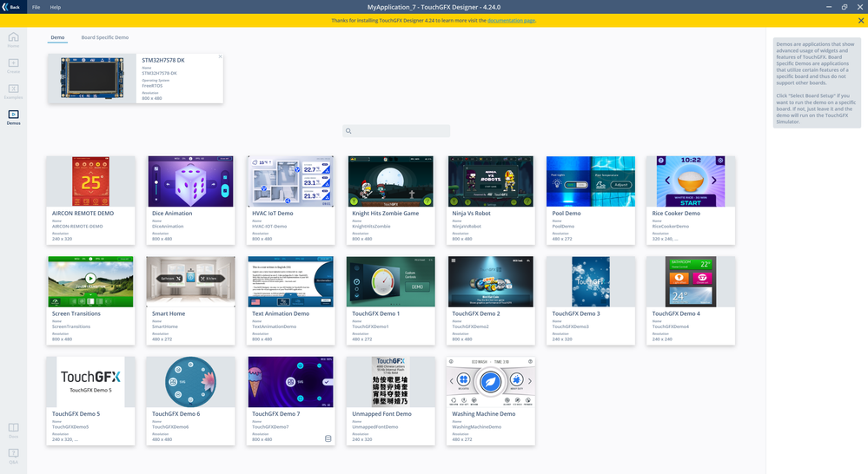Viewport: 868px width, 474px height.
Task: Click the 'Screen Transitions' card title
Action: point(76,313)
